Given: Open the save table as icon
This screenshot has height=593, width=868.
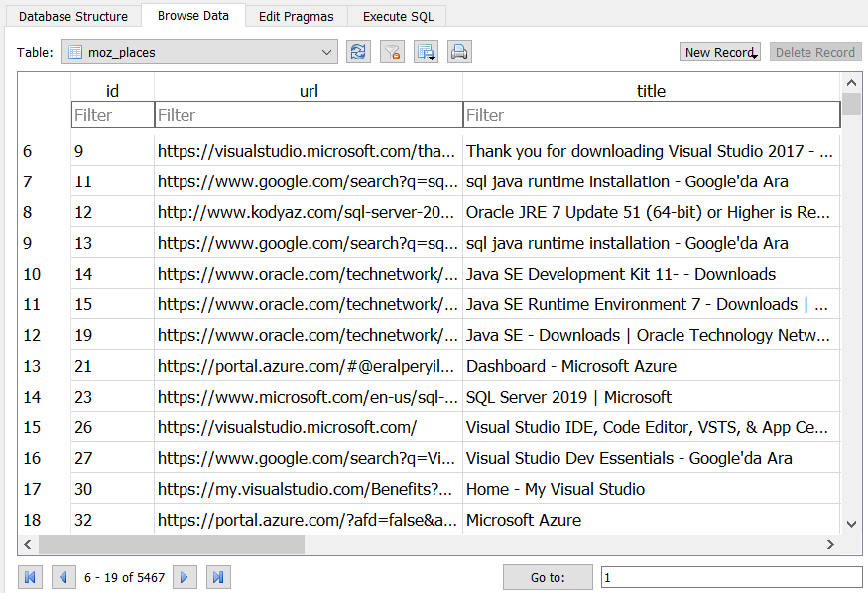Looking at the screenshot, I should 426,52.
